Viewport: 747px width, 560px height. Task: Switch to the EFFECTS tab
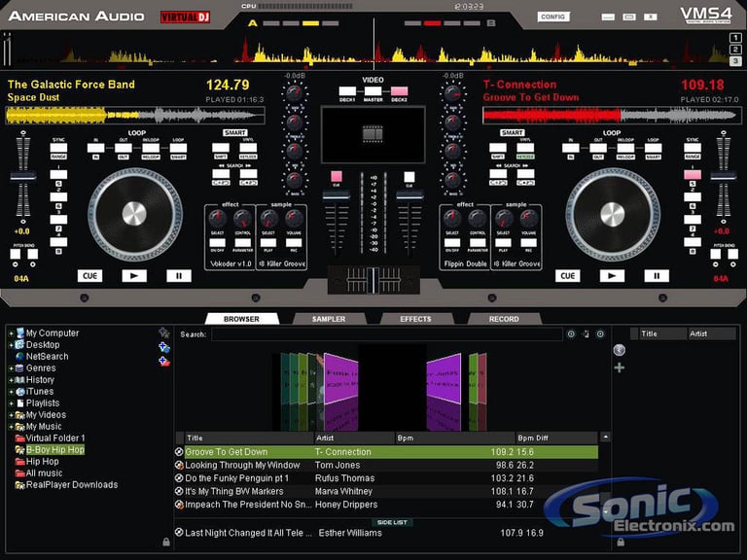pos(415,319)
